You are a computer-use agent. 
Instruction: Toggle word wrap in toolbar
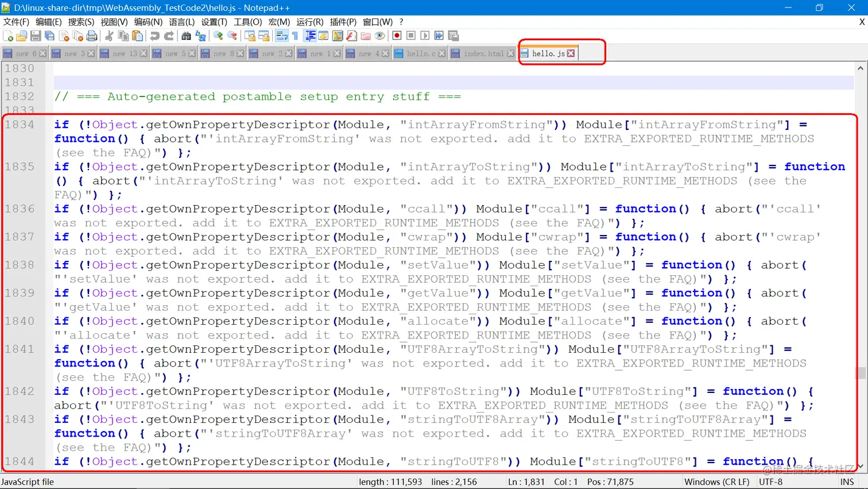click(x=281, y=36)
